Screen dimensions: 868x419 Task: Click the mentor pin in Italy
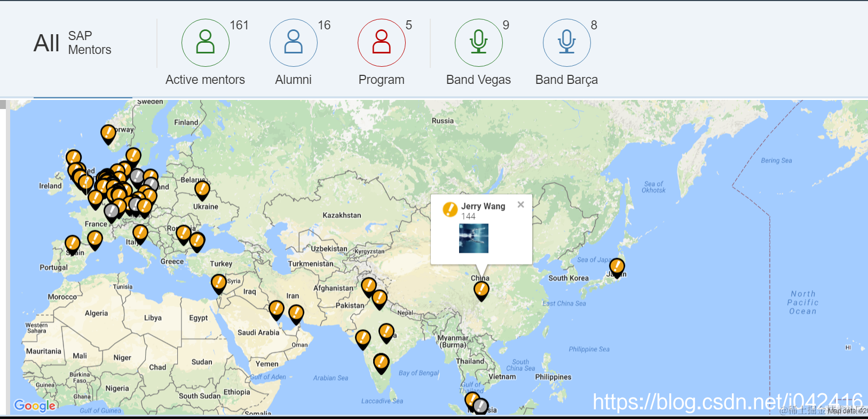pyautogui.click(x=140, y=234)
